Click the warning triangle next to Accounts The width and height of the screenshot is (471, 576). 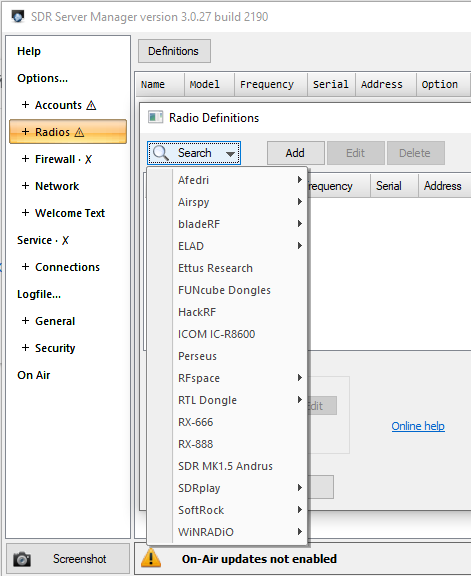pos(91,105)
